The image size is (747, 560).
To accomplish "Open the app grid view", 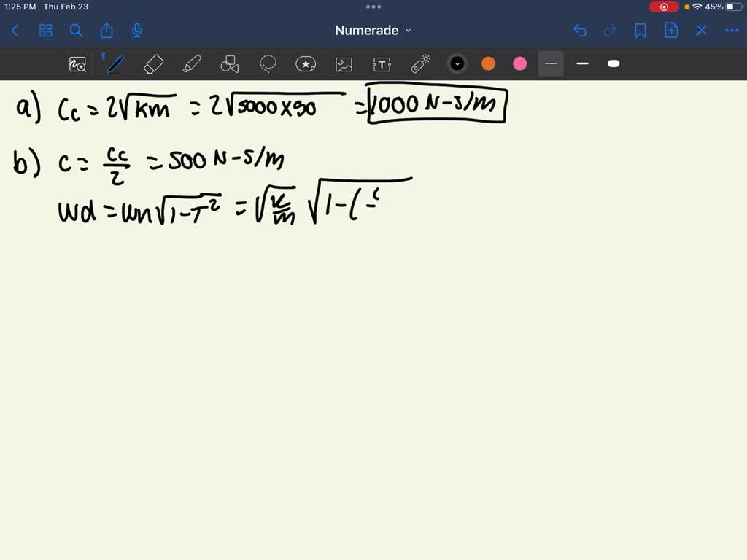I will click(45, 31).
